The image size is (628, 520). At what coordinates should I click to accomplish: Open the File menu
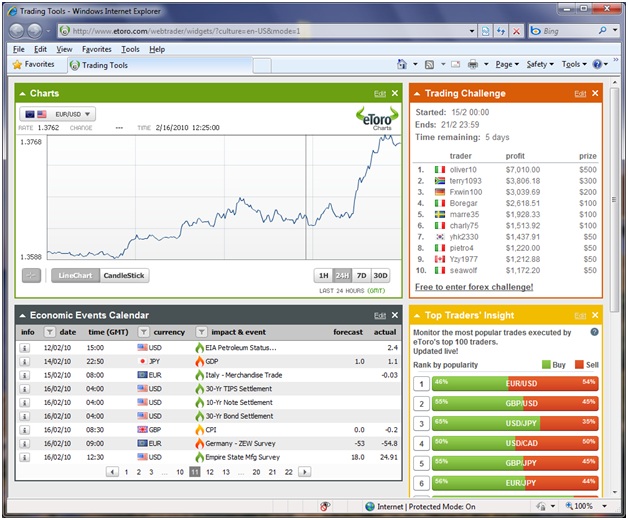coord(18,49)
